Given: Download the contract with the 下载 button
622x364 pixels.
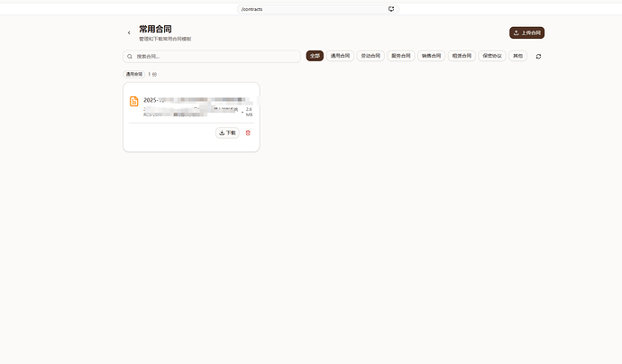Looking at the screenshot, I should (x=227, y=132).
